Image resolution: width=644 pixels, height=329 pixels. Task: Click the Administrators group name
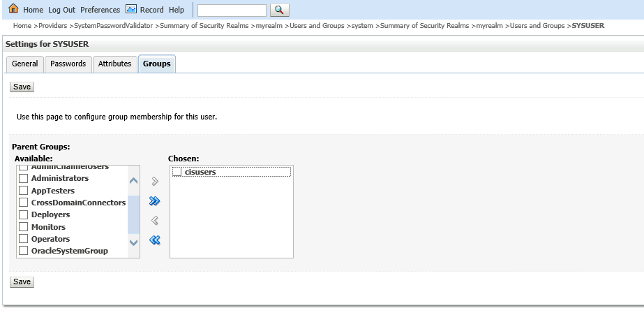(60, 178)
